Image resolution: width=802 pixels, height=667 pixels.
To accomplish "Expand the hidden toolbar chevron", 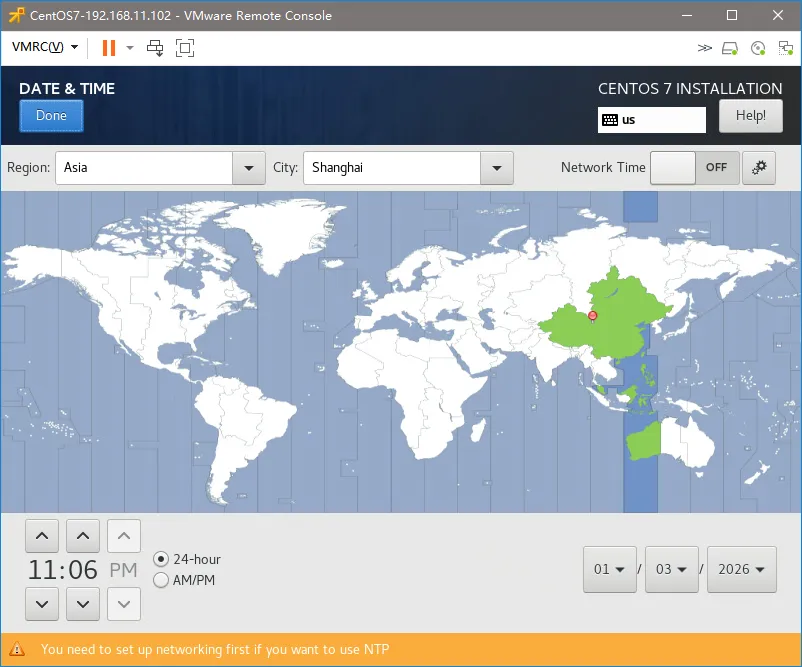I will 704,48.
